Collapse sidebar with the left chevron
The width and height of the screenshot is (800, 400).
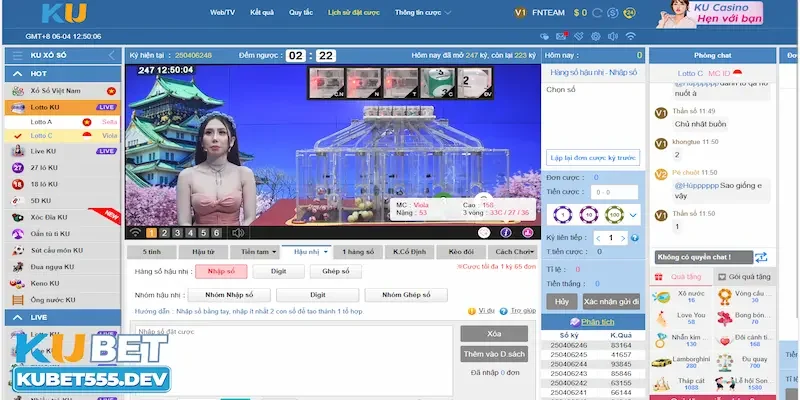[111, 56]
